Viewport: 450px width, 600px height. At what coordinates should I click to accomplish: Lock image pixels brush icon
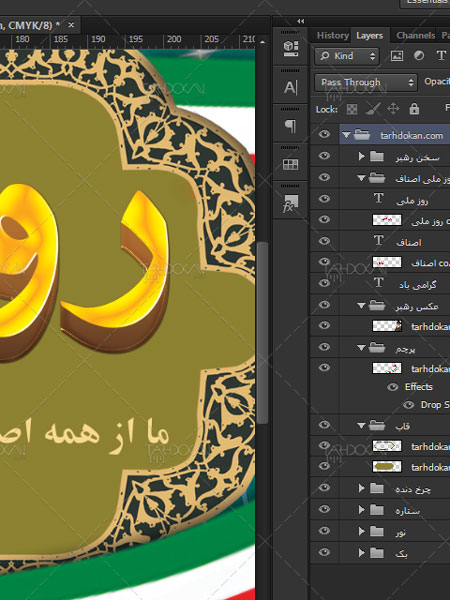point(373,109)
